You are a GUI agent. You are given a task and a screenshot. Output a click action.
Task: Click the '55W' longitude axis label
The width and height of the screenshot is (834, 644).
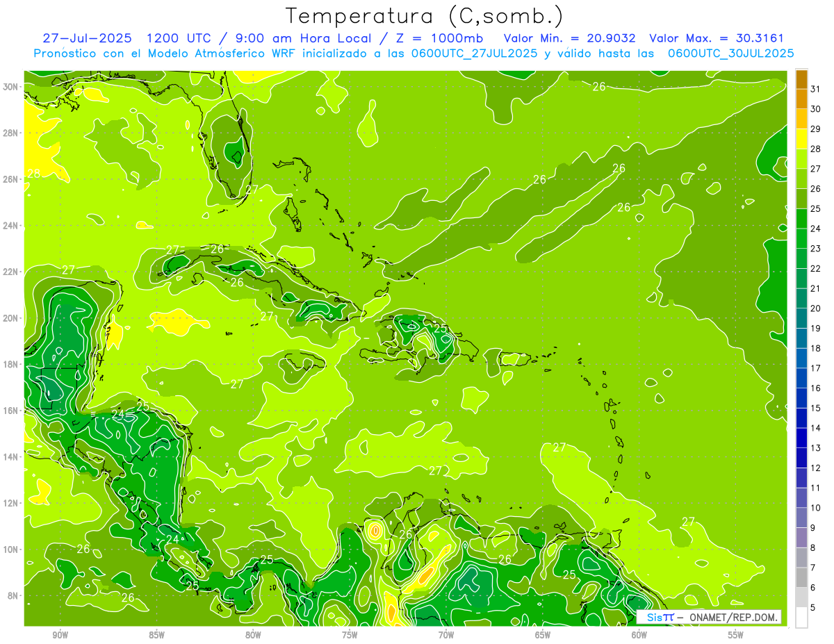(735, 635)
